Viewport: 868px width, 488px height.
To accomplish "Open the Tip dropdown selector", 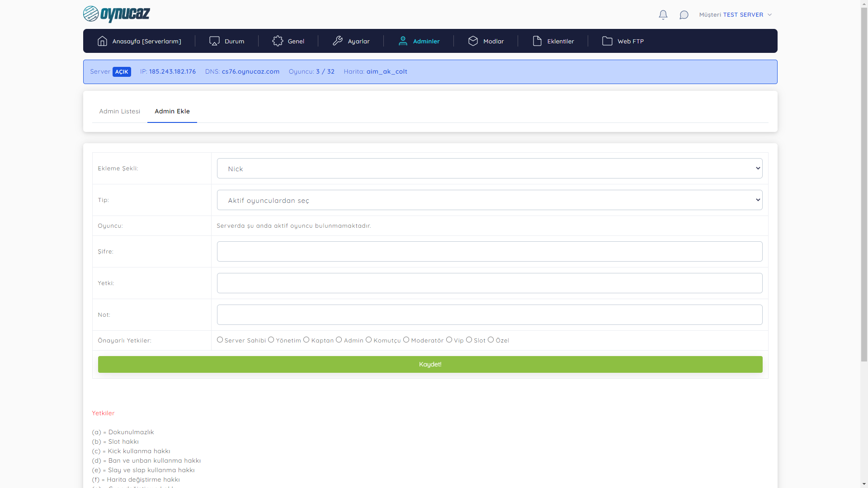I will click(x=489, y=200).
